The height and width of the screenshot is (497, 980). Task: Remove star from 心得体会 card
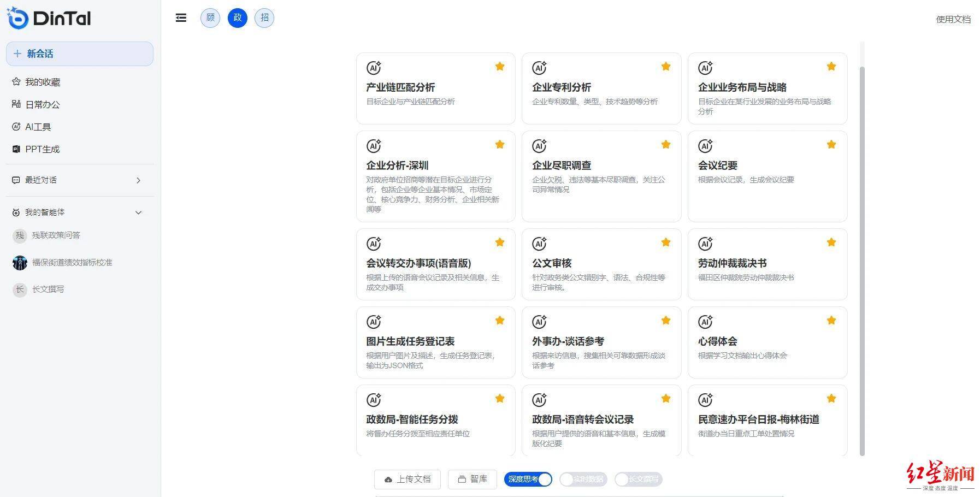pos(831,321)
